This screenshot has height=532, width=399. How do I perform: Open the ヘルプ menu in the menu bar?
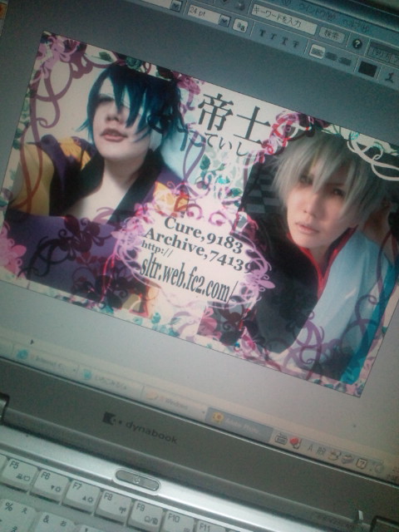point(355,27)
